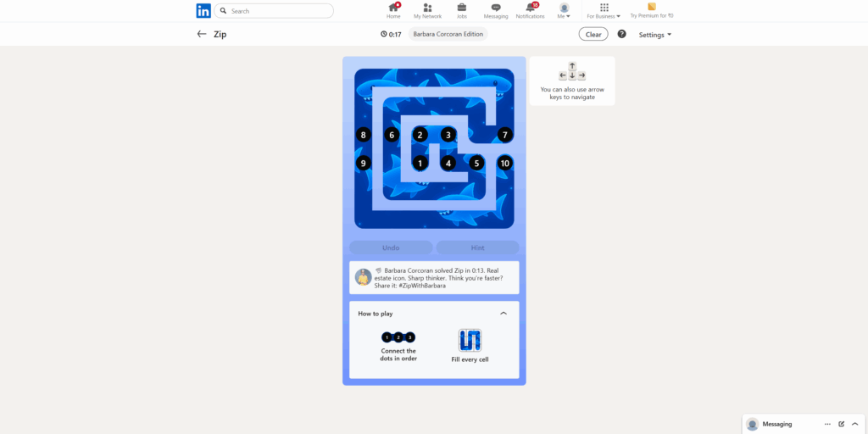
Task: Click Try Premium for ₹0 link
Action: (652, 10)
